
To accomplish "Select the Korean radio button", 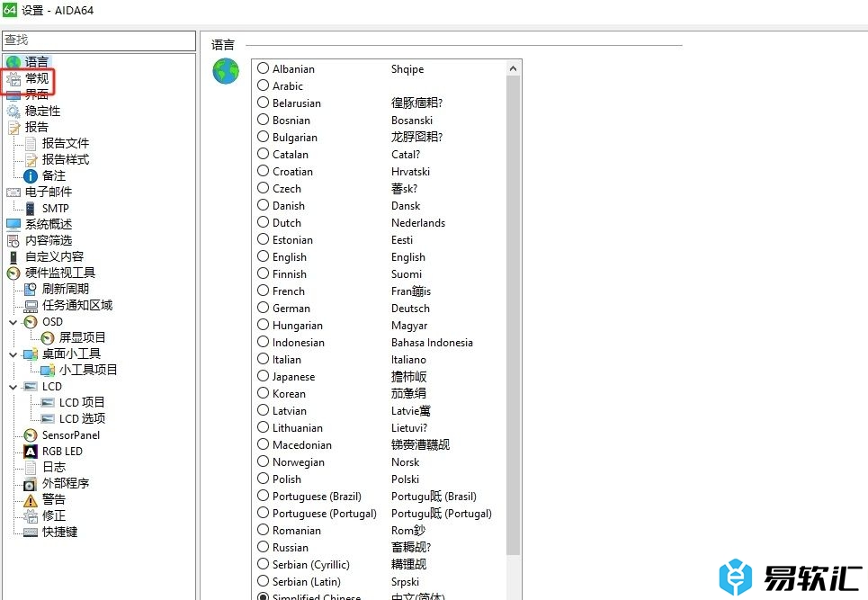I will pyautogui.click(x=263, y=393).
